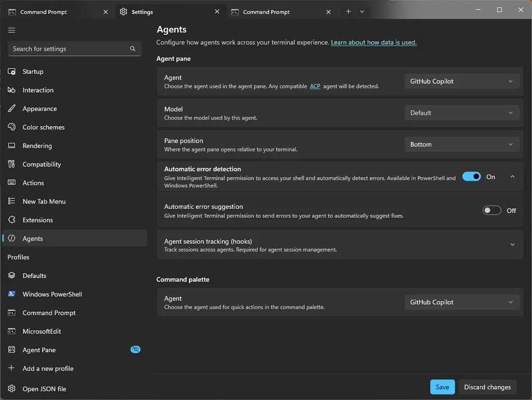Screen dimensions: 532x400
Task: Go to Startup settings
Action: [75, 72]
